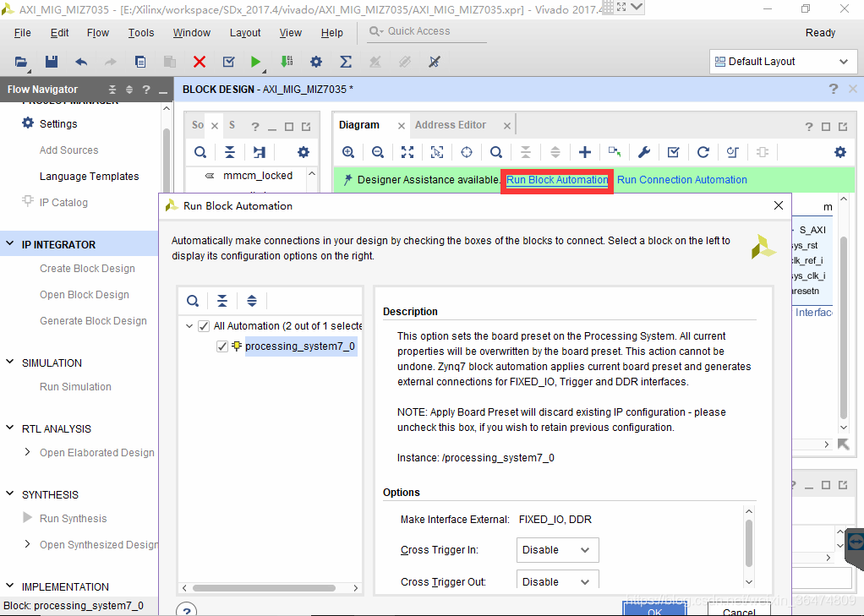Open the Help menu
The height and width of the screenshot is (616, 864).
(331, 33)
